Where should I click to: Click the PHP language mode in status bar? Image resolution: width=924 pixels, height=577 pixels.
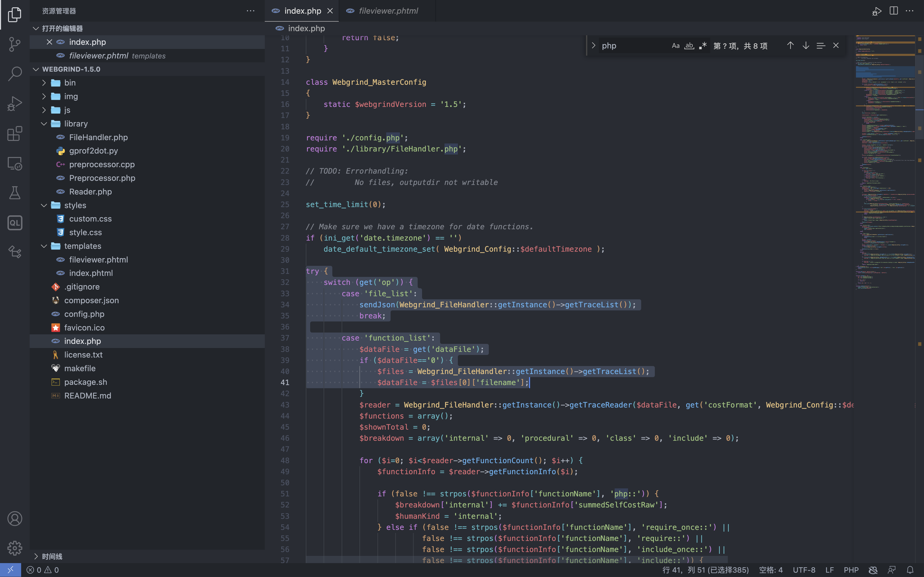(851, 570)
